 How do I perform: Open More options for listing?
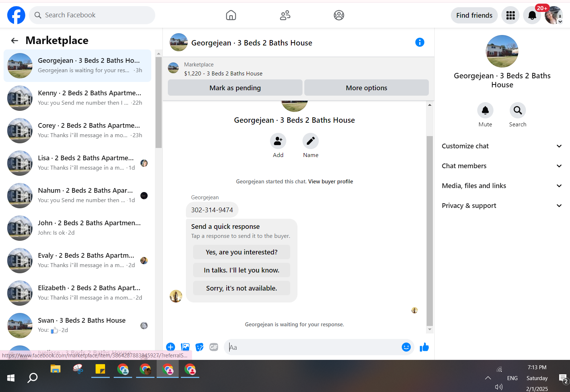(x=366, y=88)
